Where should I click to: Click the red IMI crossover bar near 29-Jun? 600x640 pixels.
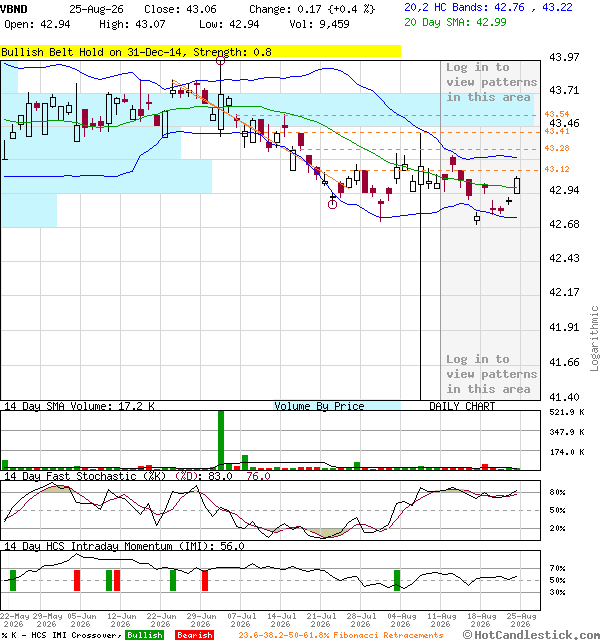205,580
